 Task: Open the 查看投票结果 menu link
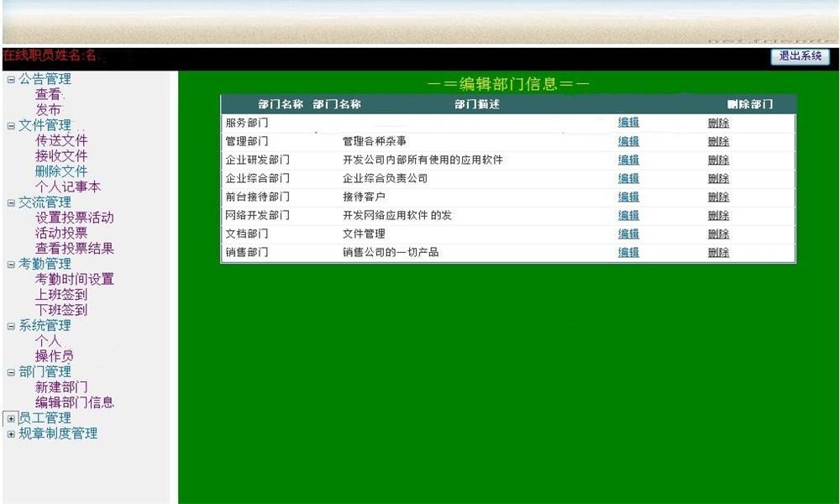tap(75, 249)
